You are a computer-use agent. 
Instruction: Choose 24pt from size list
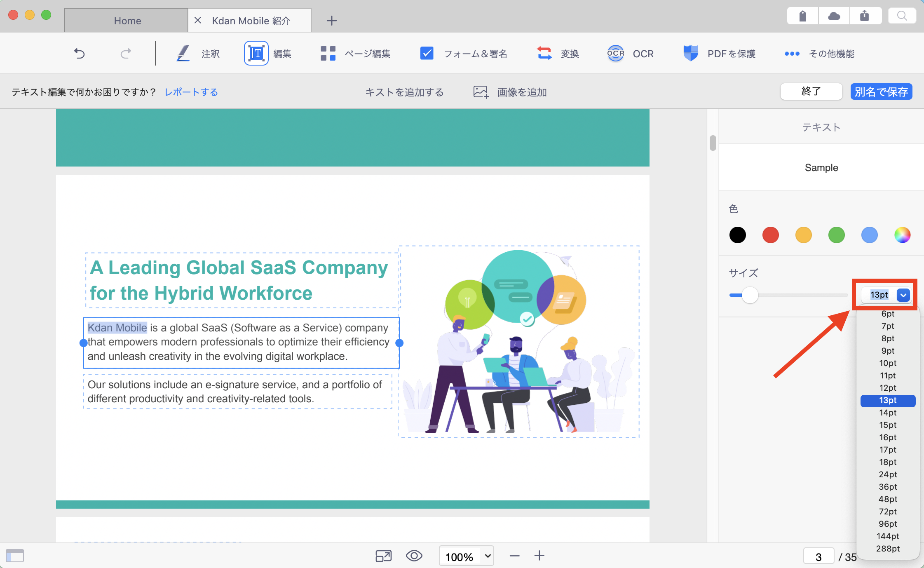click(888, 474)
